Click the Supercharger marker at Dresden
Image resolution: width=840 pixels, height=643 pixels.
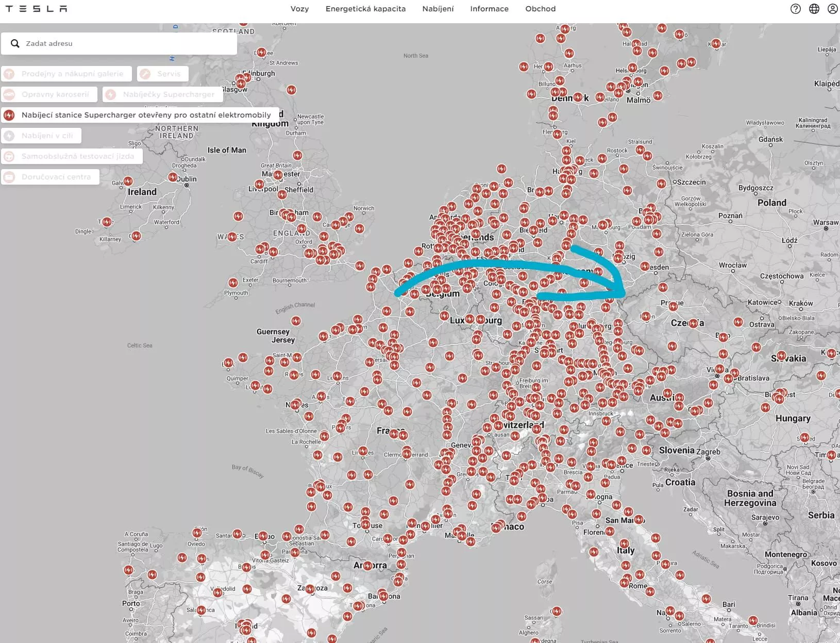[x=645, y=266]
